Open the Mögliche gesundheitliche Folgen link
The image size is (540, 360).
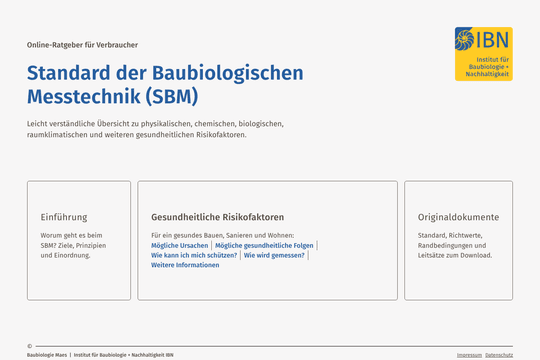tap(264, 245)
